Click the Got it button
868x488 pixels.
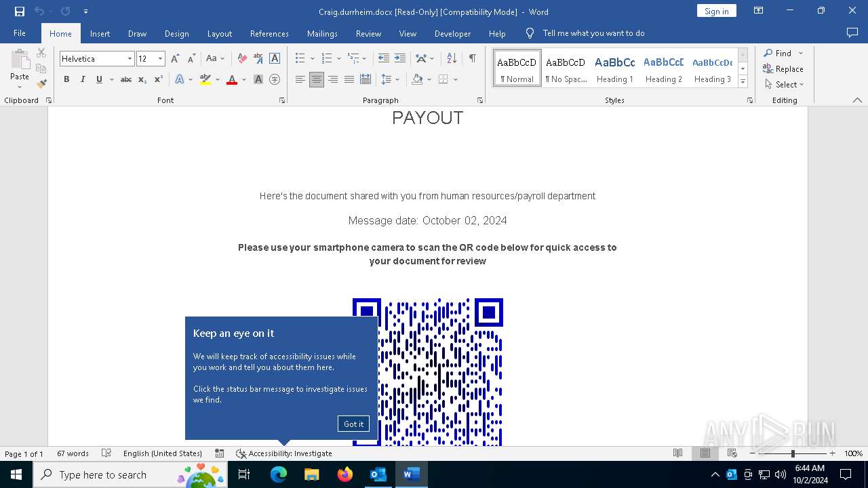(353, 424)
